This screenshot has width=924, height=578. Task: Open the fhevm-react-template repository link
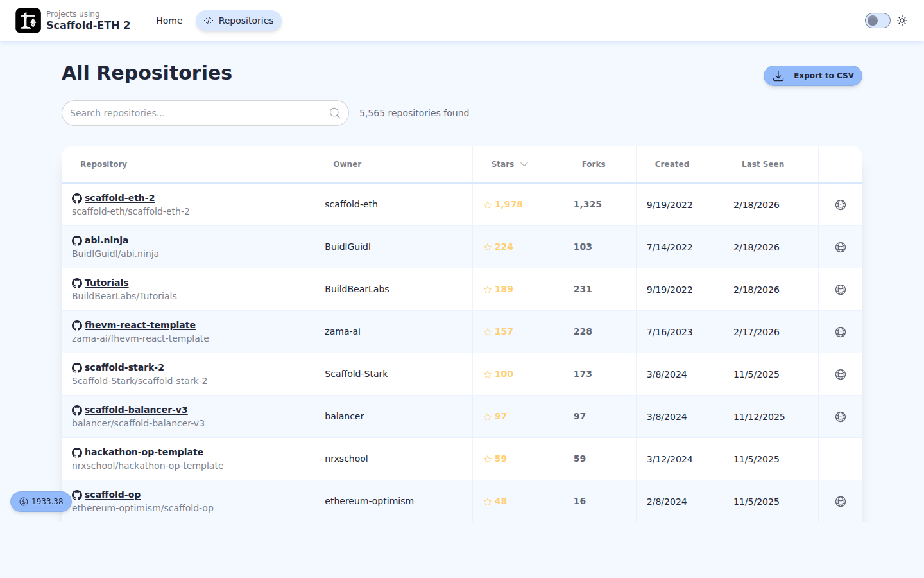point(140,325)
